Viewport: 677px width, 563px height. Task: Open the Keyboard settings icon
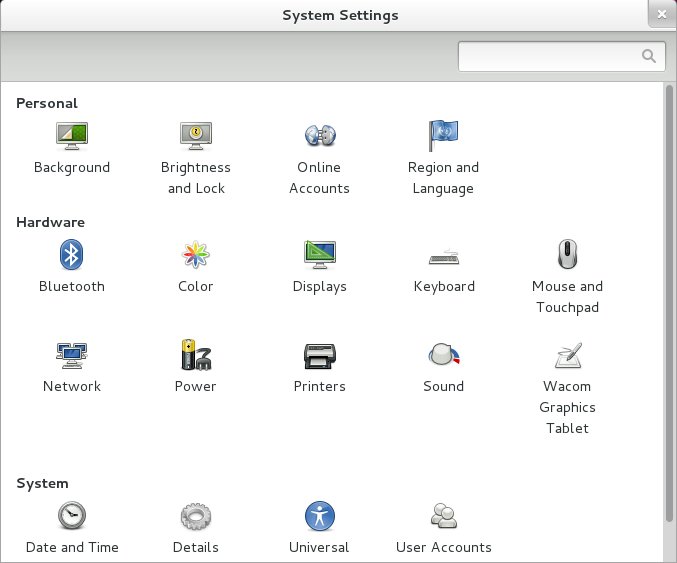click(444, 256)
